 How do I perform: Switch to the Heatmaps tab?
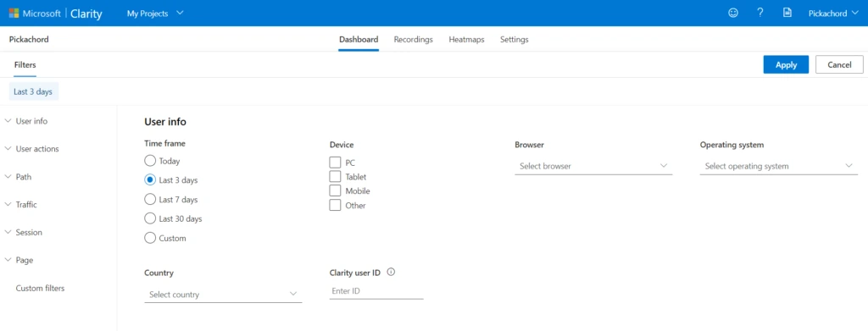coord(466,40)
